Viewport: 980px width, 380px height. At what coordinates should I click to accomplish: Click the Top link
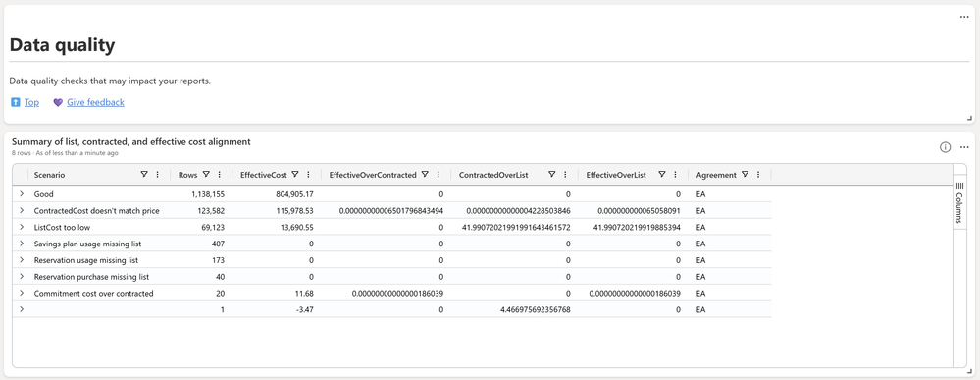[31, 103]
